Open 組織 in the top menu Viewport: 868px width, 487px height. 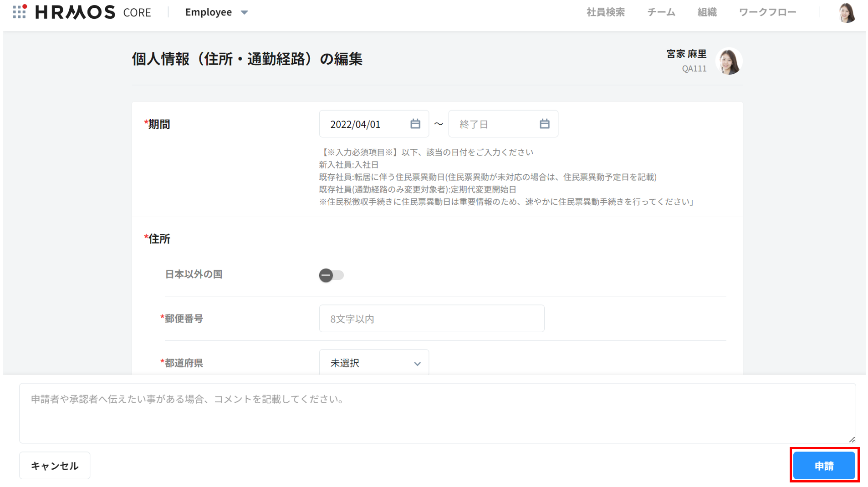click(707, 12)
